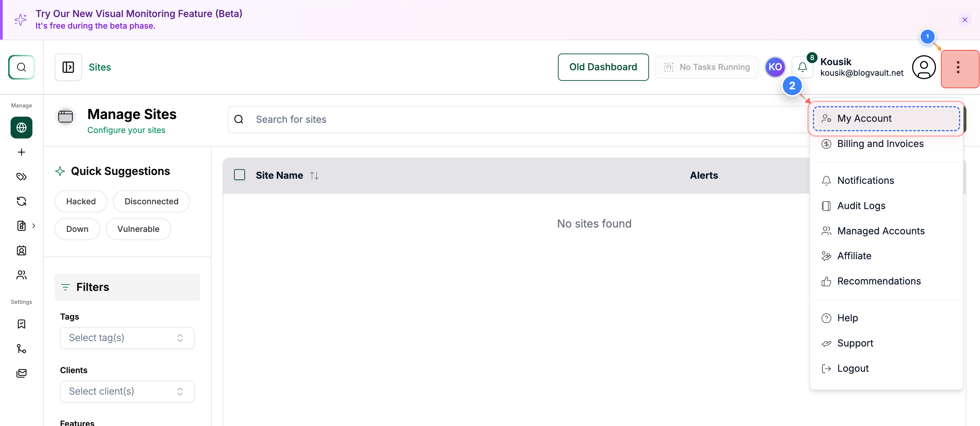
Task: Click Logout at the bottom of the menu
Action: [x=853, y=368]
